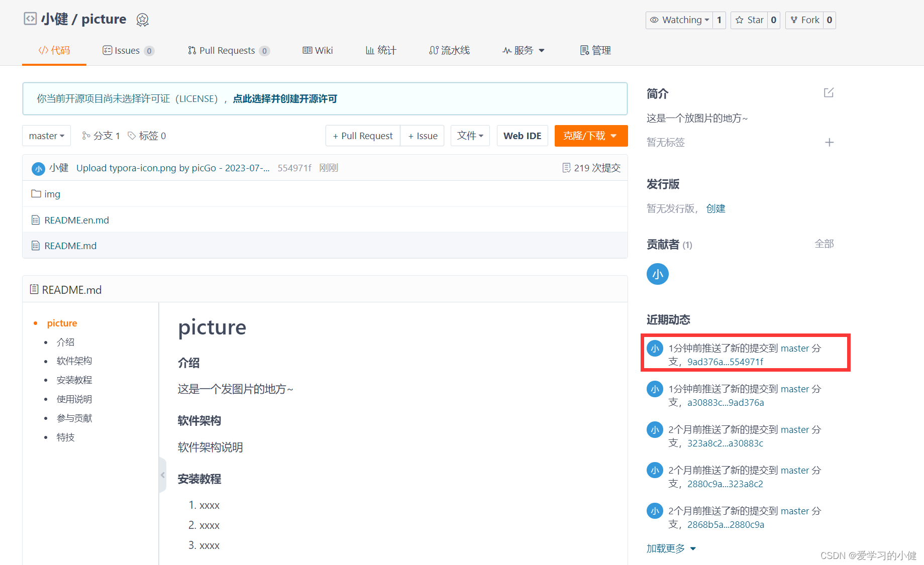The image size is (924, 565).
Task: Open the 统计 tab
Action: coord(381,50)
